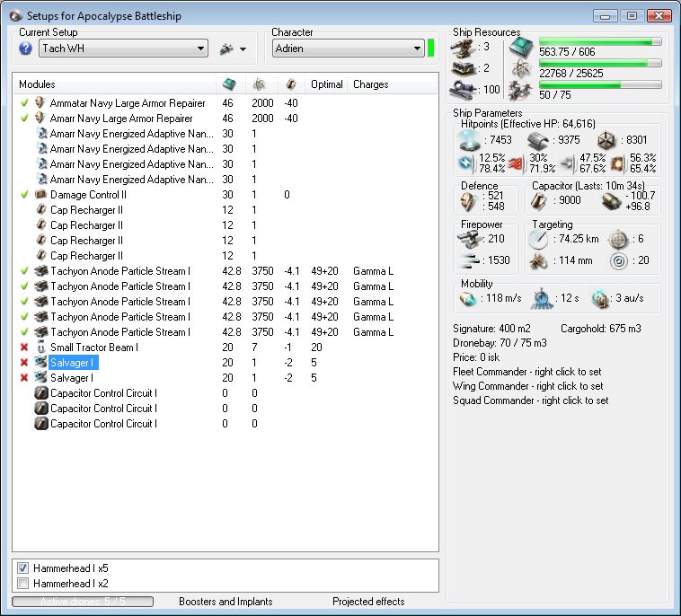Toggle red X on Small Tractor Beam I

click(x=24, y=348)
